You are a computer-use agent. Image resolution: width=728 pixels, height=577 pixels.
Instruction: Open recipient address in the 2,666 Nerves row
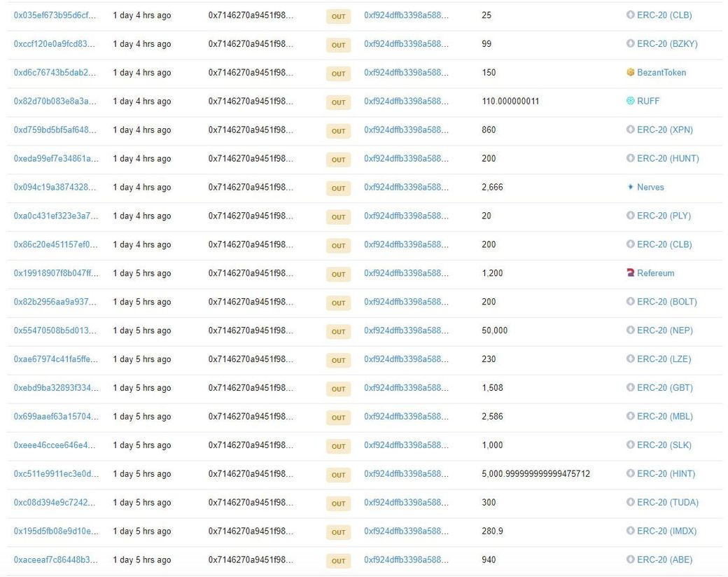(406, 187)
